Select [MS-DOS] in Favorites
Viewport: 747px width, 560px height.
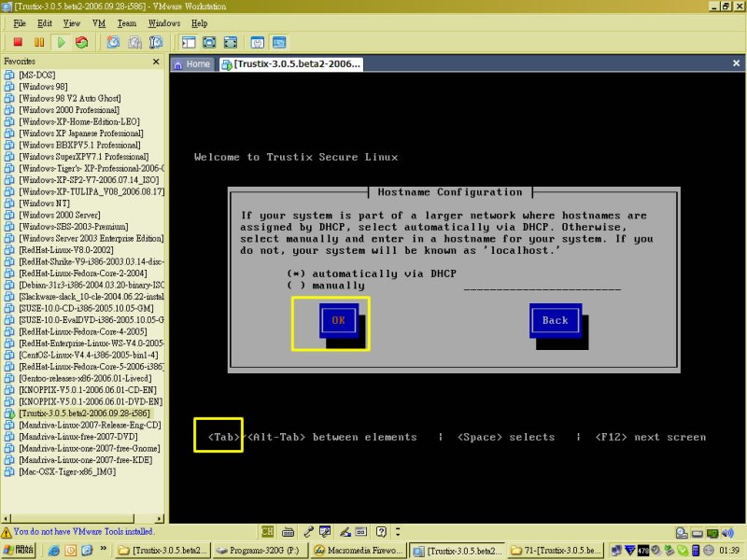pyautogui.click(x=37, y=75)
